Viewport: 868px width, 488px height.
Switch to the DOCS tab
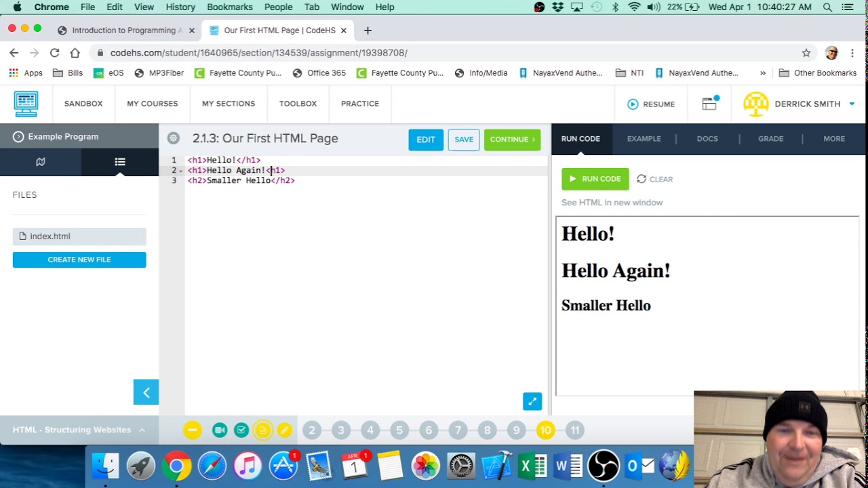(x=707, y=139)
